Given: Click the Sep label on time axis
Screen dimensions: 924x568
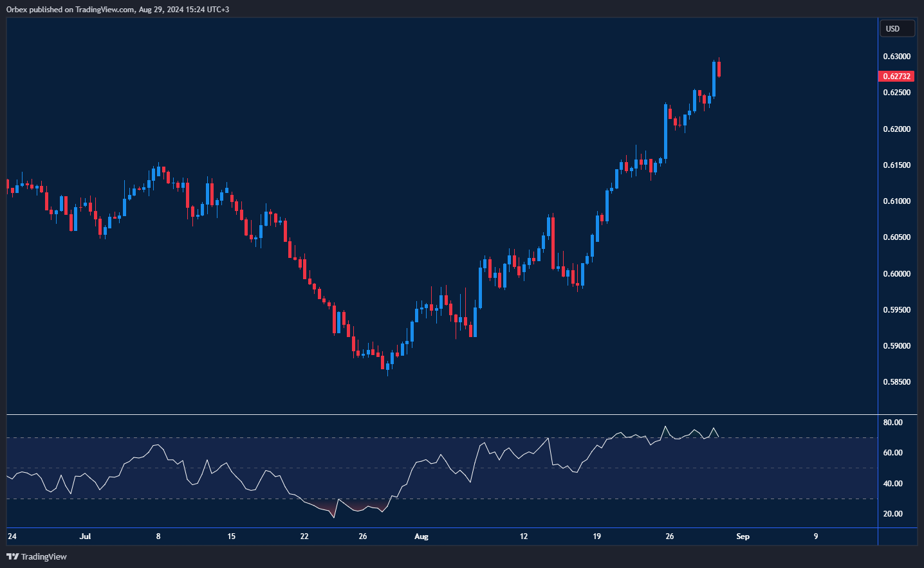Looking at the screenshot, I should 743,536.
